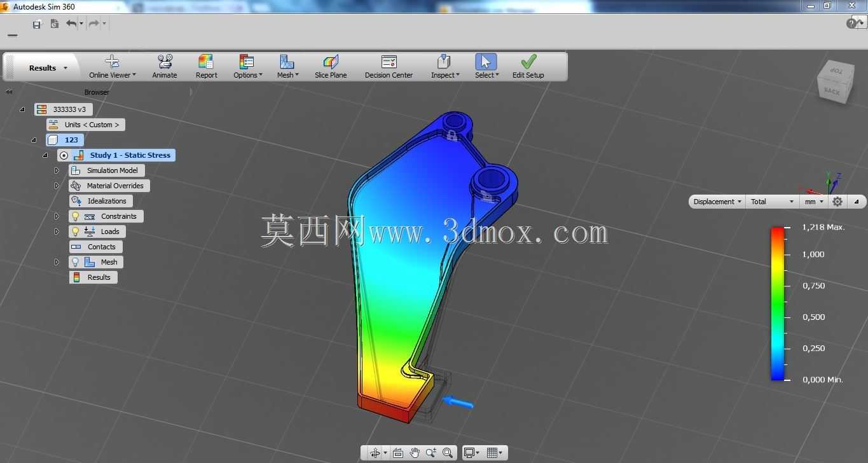Click Units < Custom > entry
This screenshot has width=868, height=463.
[x=86, y=125]
